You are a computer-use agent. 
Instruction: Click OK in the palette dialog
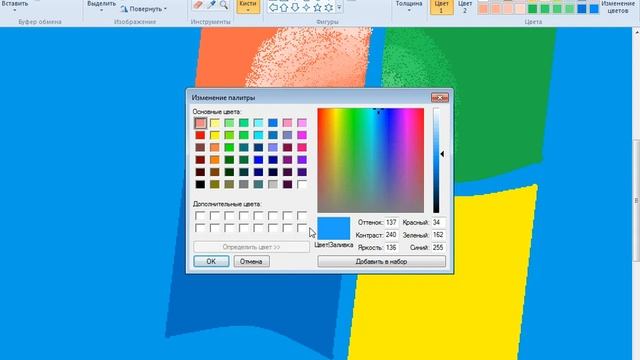click(x=211, y=261)
